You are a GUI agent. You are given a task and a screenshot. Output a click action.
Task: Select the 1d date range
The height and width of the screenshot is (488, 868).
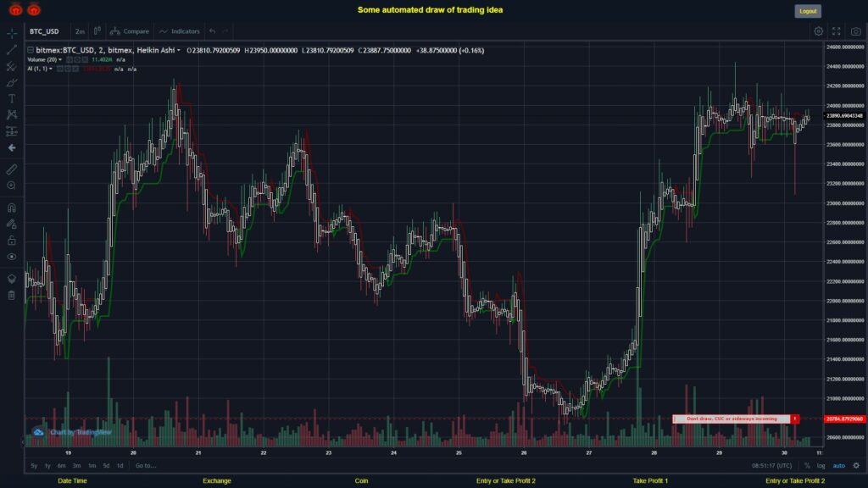click(x=120, y=466)
